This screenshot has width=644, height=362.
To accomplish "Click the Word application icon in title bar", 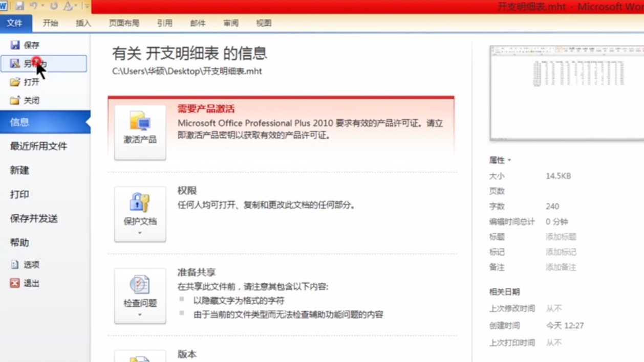I will (x=4, y=6).
